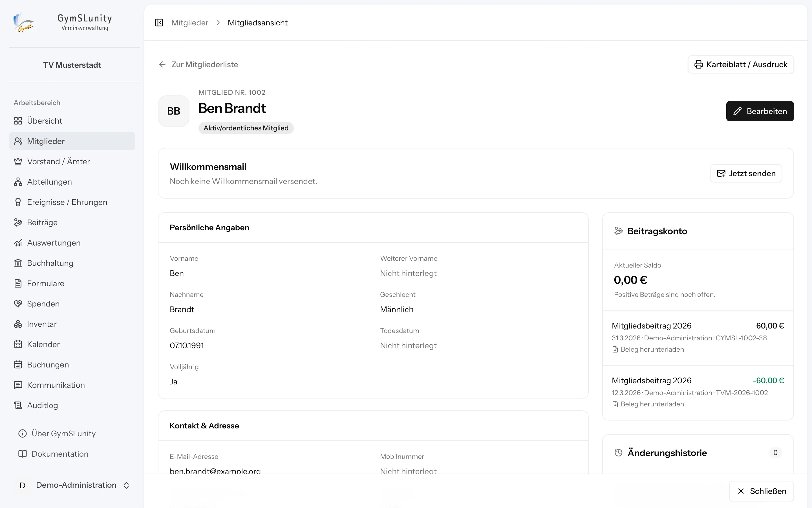Open Vorstand / Ämter section
812x508 pixels.
click(x=72, y=161)
